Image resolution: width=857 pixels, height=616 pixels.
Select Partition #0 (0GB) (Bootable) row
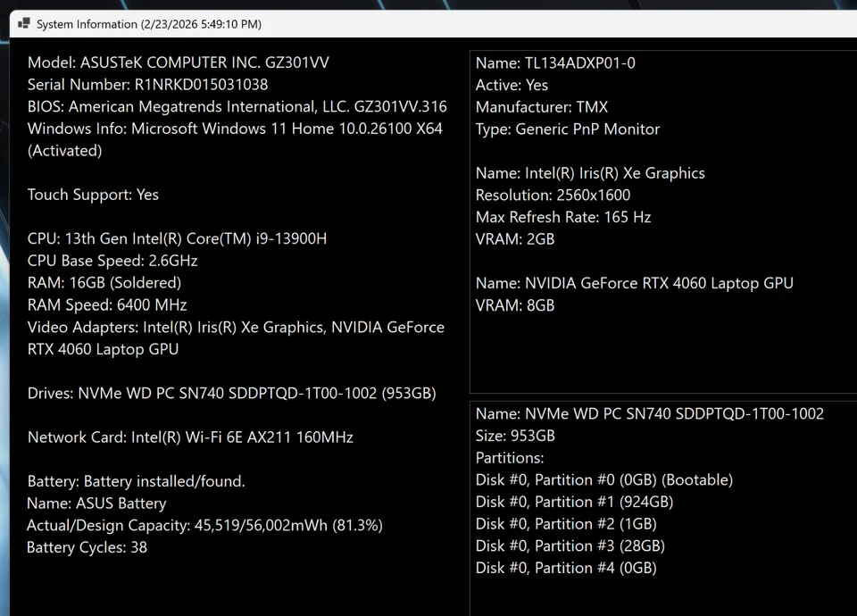point(604,480)
